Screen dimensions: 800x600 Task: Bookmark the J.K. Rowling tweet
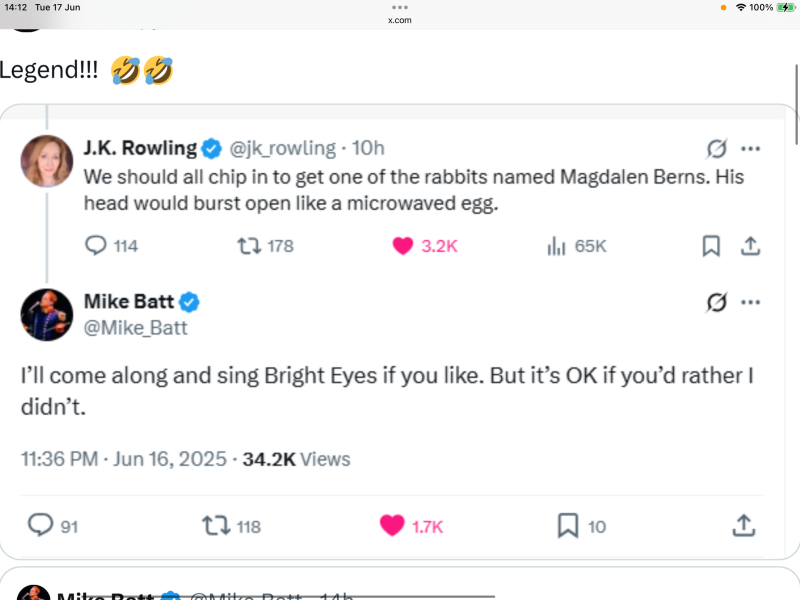(711, 246)
